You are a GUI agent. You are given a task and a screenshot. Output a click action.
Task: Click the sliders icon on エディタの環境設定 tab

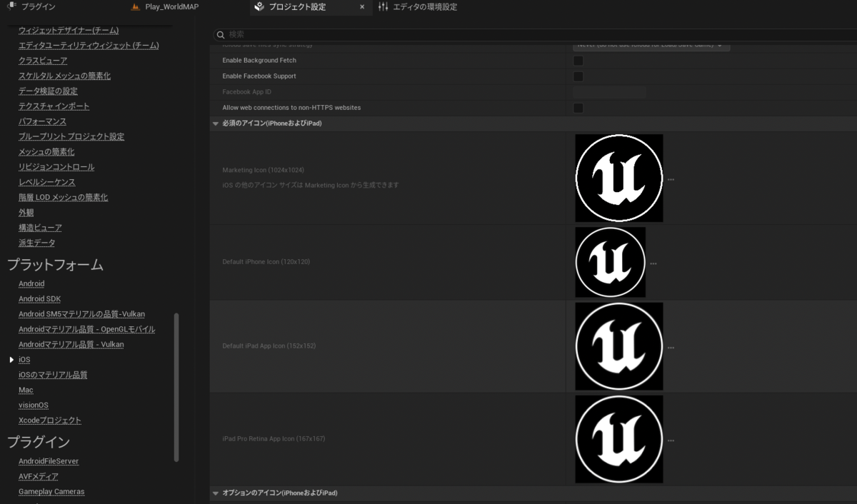384,6
